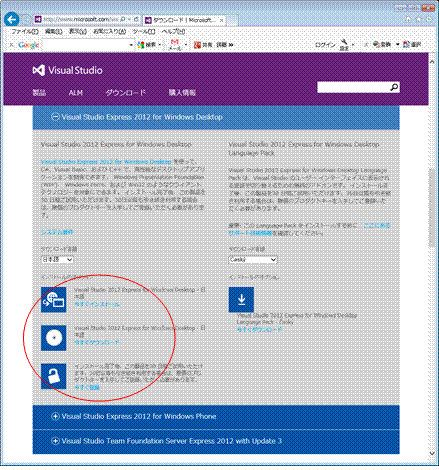439x470 pixels.
Task: Click 今すぐダウンロード link beside disc icon
Action: 97,342
